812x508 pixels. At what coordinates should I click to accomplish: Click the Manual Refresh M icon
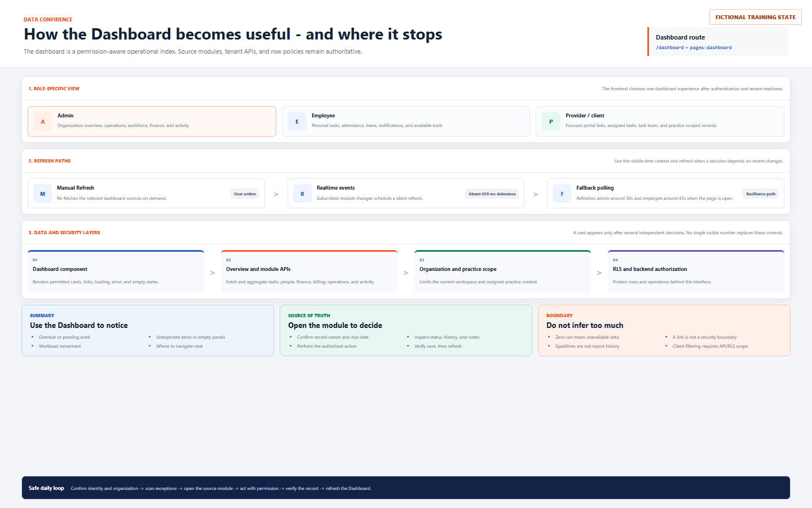click(x=42, y=194)
